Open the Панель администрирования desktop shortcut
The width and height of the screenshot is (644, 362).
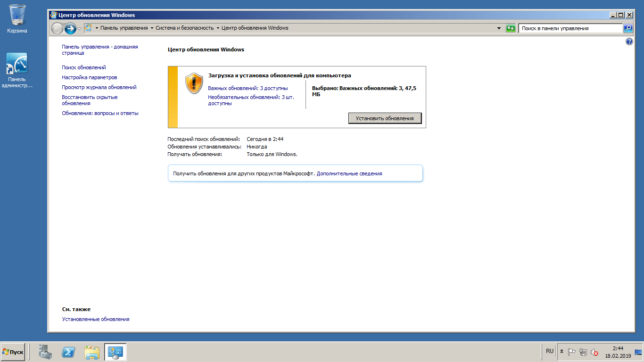(17, 71)
